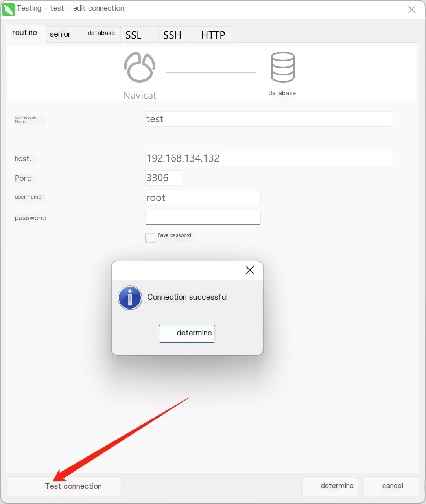The height and width of the screenshot is (504, 426).
Task: Open the senior tab
Action: pyautogui.click(x=65, y=34)
